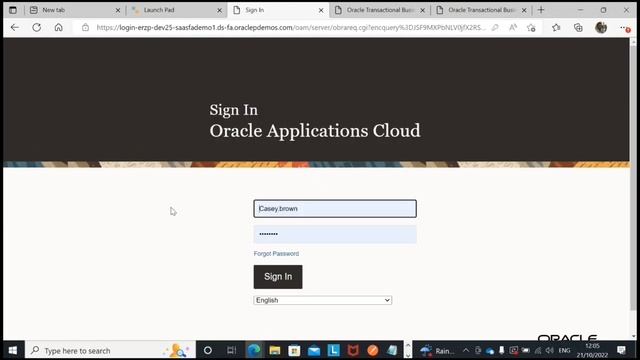Open the Rain weather widget
The image size is (640, 360).
(437, 351)
